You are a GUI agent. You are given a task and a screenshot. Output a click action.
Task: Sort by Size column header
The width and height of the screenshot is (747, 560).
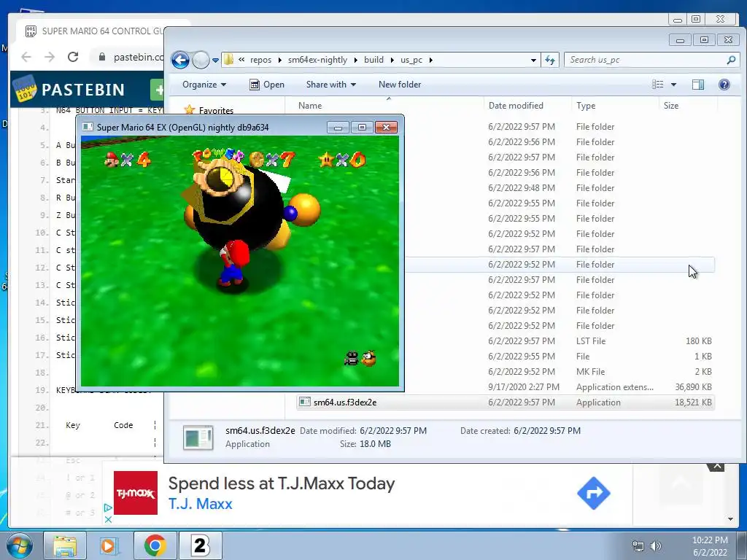pos(671,106)
